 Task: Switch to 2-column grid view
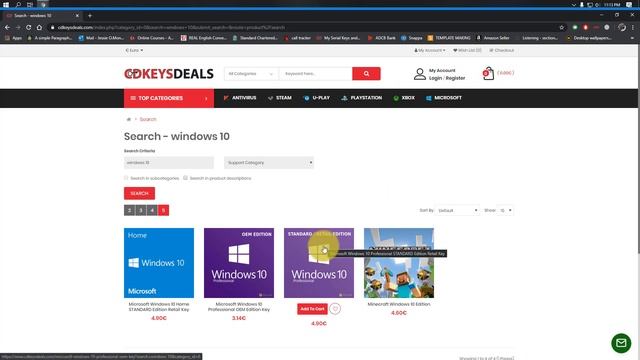(129, 210)
